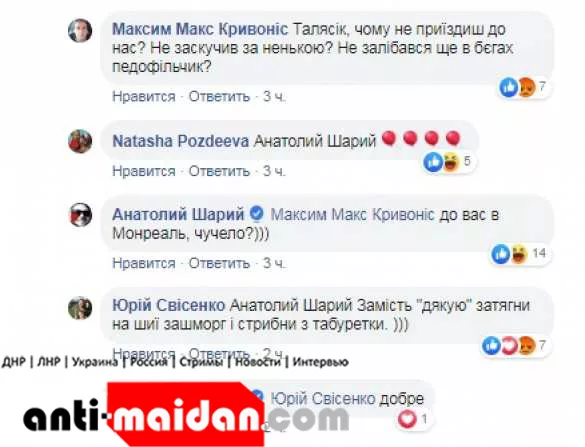Click Анатолий Шарий avatar with sunglasses
This screenshot has height=447, width=585.
80,215
